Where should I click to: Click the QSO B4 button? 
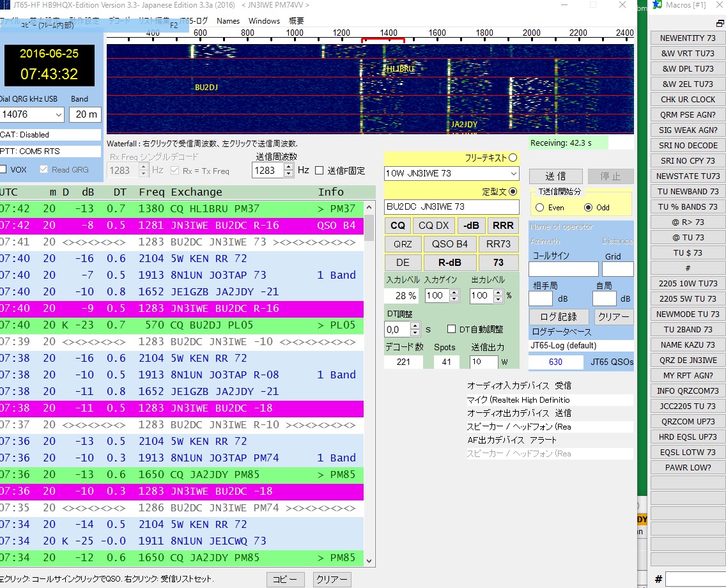tap(449, 244)
